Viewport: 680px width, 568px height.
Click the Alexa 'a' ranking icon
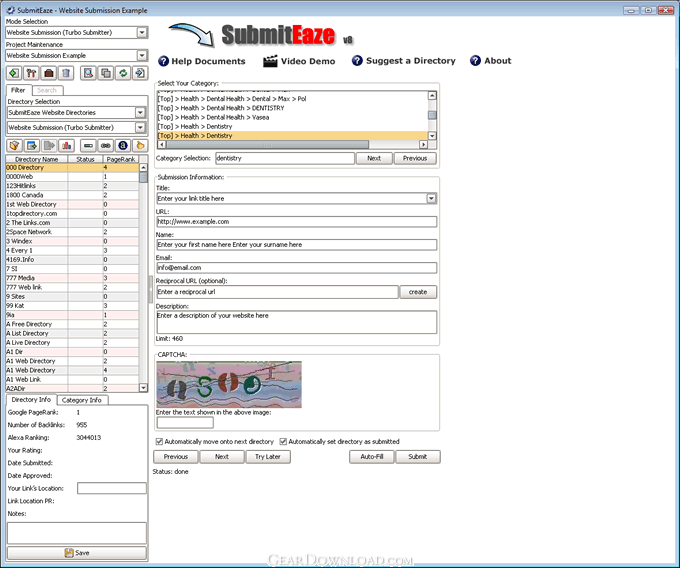pos(122,145)
